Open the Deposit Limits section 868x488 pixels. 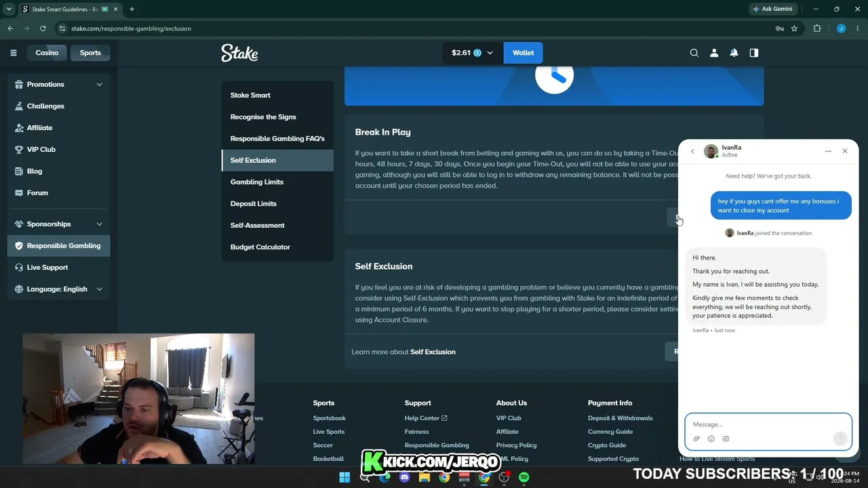[x=277, y=203]
